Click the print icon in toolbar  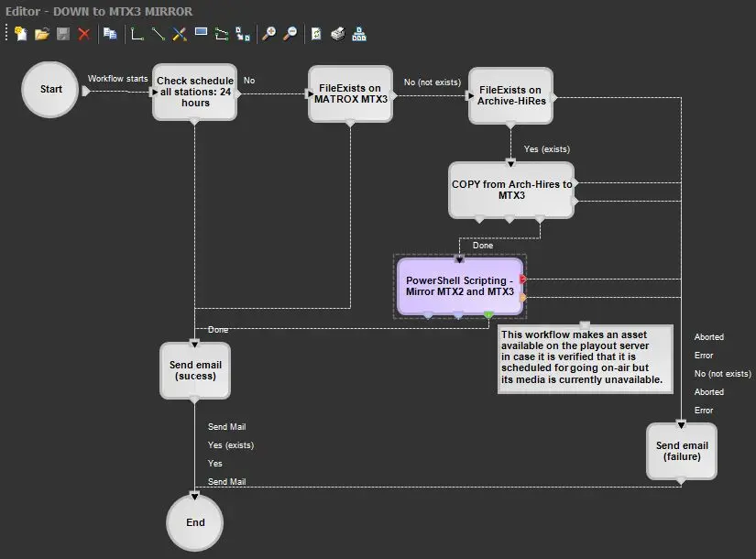[338, 34]
